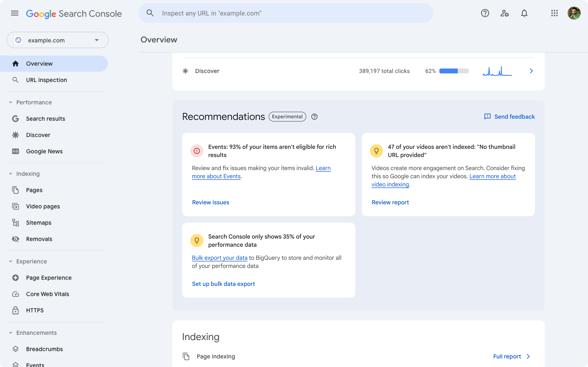Open the Google apps grid

[x=555, y=13]
